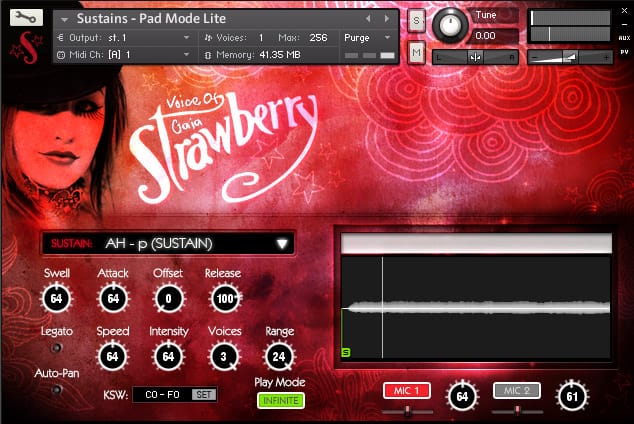The height and width of the screenshot is (424, 634).
Task: Enable the Auto-Pan switch
Action: coord(57,390)
